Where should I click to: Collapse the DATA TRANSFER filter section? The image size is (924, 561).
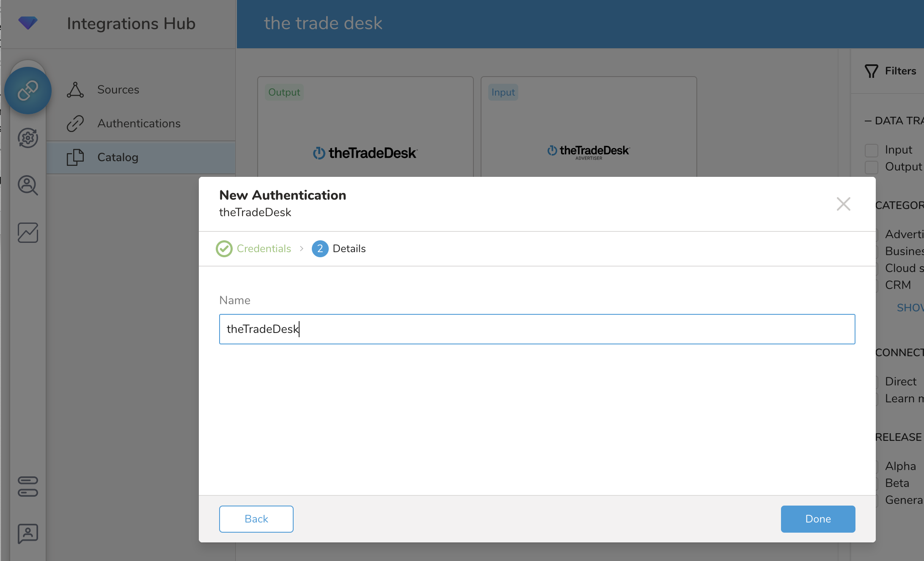click(x=868, y=121)
